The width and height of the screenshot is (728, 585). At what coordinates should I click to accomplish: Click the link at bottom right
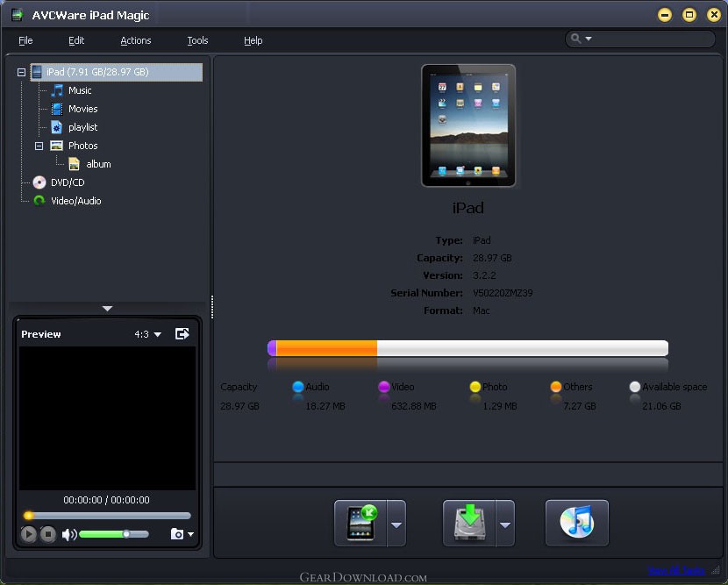pyautogui.click(x=676, y=570)
